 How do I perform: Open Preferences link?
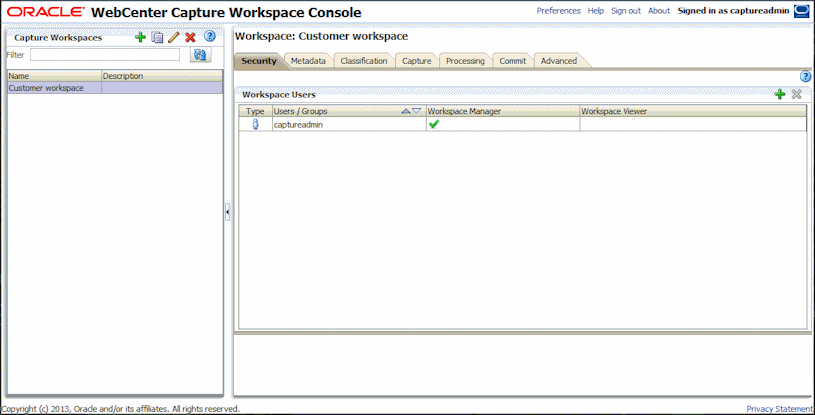click(558, 11)
